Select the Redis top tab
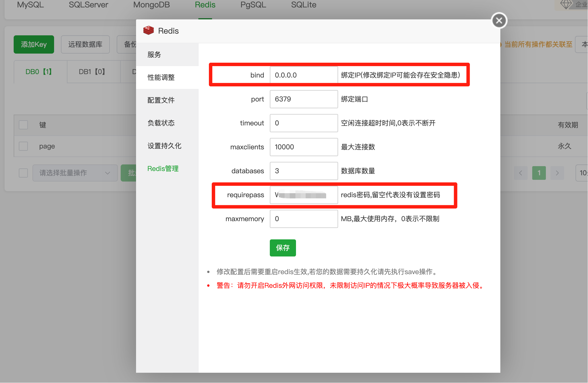Image resolution: width=588 pixels, height=383 pixels. pos(205,5)
